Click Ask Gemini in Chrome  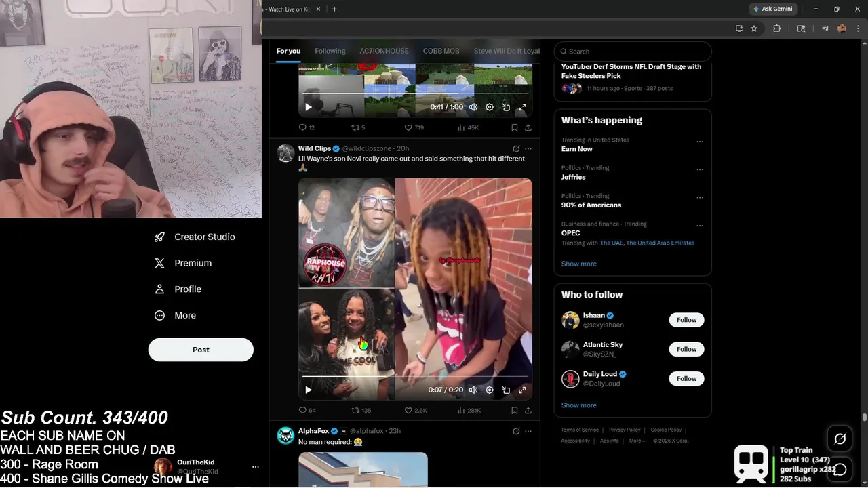[x=772, y=9]
